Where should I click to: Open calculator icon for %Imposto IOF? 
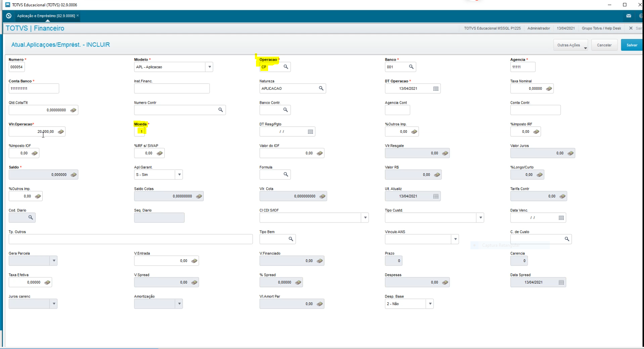click(35, 153)
